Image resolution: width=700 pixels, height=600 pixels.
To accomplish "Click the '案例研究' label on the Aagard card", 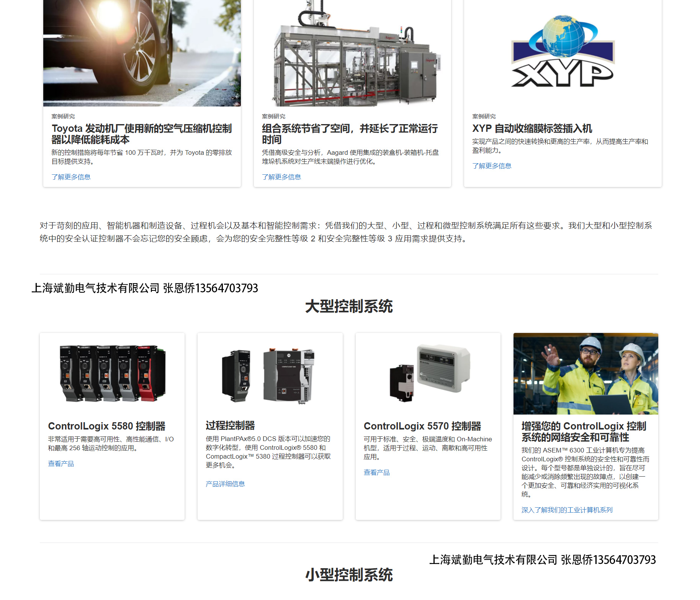I will tap(273, 116).
